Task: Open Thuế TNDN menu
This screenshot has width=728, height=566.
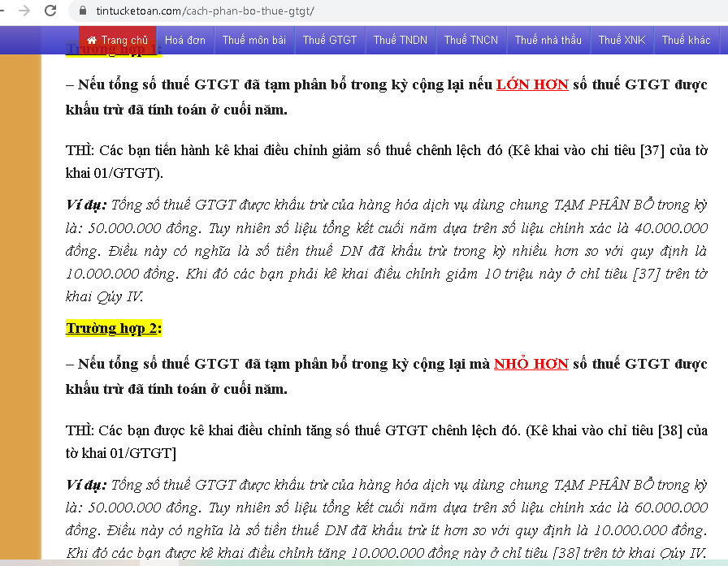Action: click(401, 41)
